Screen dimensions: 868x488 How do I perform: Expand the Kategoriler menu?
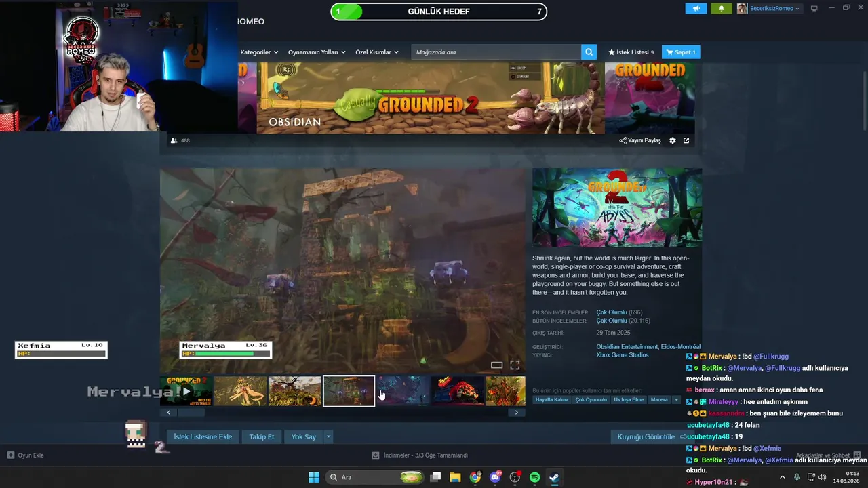(x=259, y=52)
